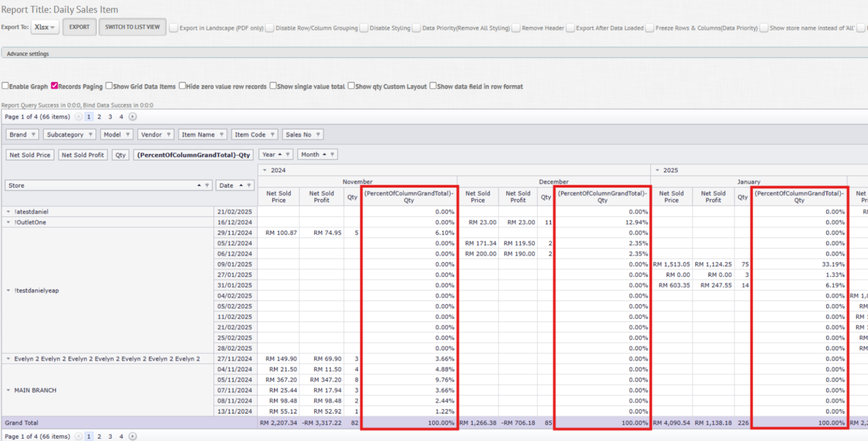This screenshot has width=868, height=441.
Task: Click the filter icon on Brand field
Action: tap(33, 134)
